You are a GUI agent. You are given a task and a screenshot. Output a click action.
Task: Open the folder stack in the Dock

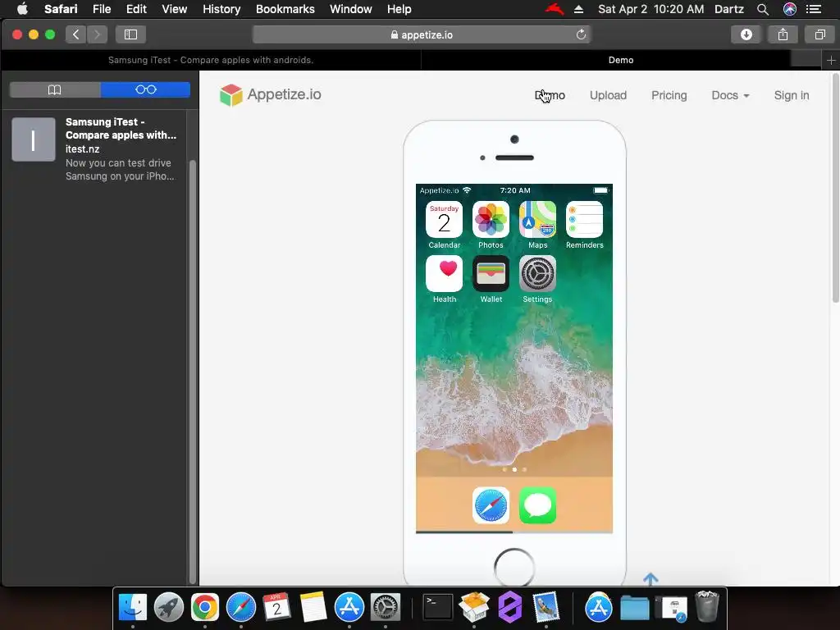(x=634, y=608)
